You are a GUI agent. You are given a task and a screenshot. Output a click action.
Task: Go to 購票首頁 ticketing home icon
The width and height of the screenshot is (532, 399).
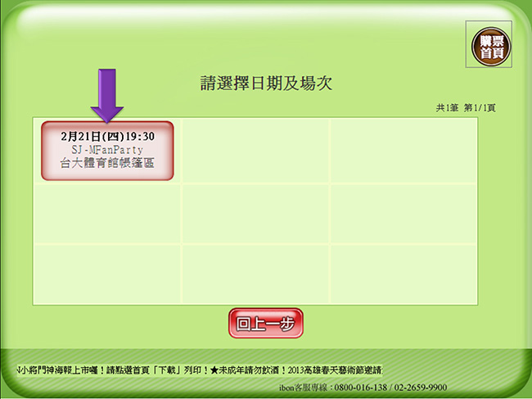[491, 47]
